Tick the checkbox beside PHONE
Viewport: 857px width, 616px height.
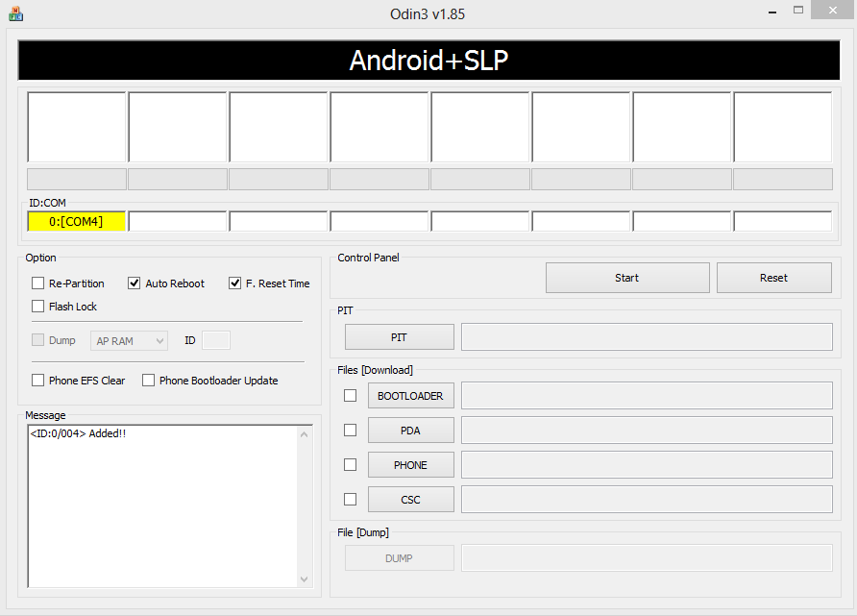(x=351, y=464)
